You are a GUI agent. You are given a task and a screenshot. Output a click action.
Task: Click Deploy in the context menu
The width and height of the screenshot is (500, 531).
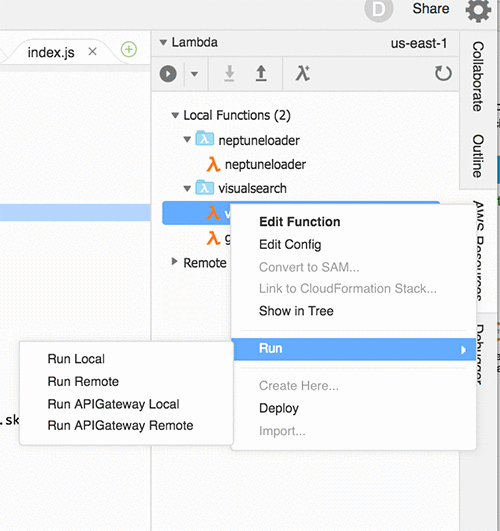coord(279,408)
